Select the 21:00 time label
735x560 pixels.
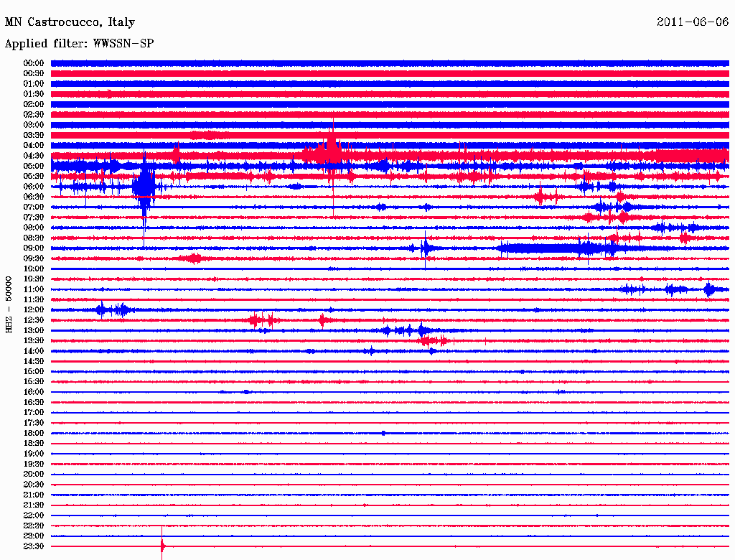pos(34,495)
